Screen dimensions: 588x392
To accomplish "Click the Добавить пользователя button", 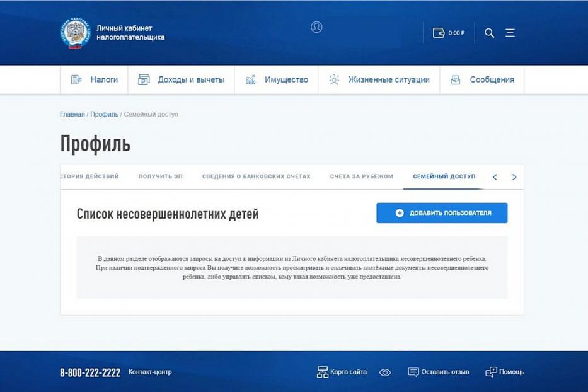I will pyautogui.click(x=442, y=213).
